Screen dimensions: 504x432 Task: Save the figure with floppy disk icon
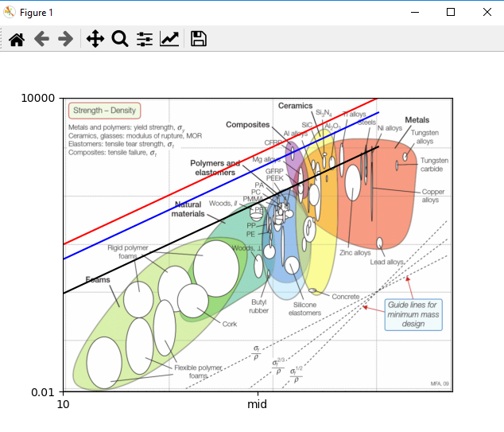click(198, 39)
